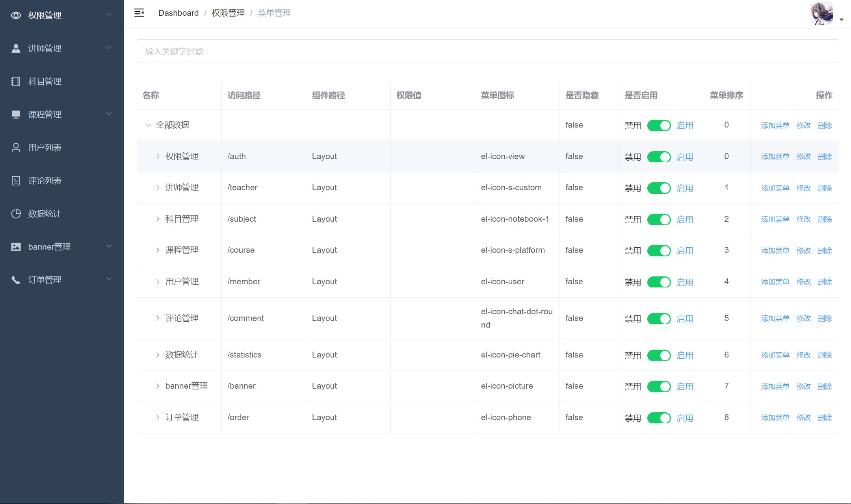
Task: Focus the keyword filter input field
Action: click(487, 51)
